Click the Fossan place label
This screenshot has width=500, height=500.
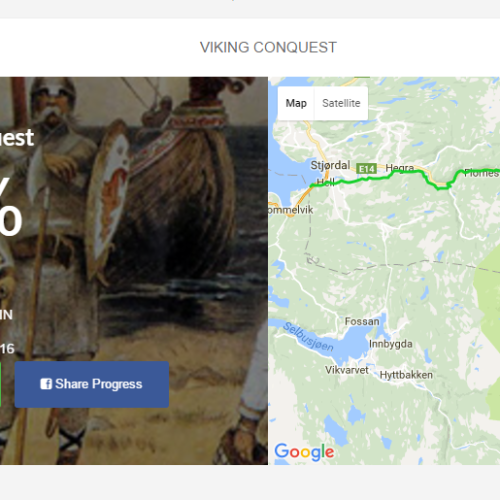pyautogui.click(x=362, y=321)
